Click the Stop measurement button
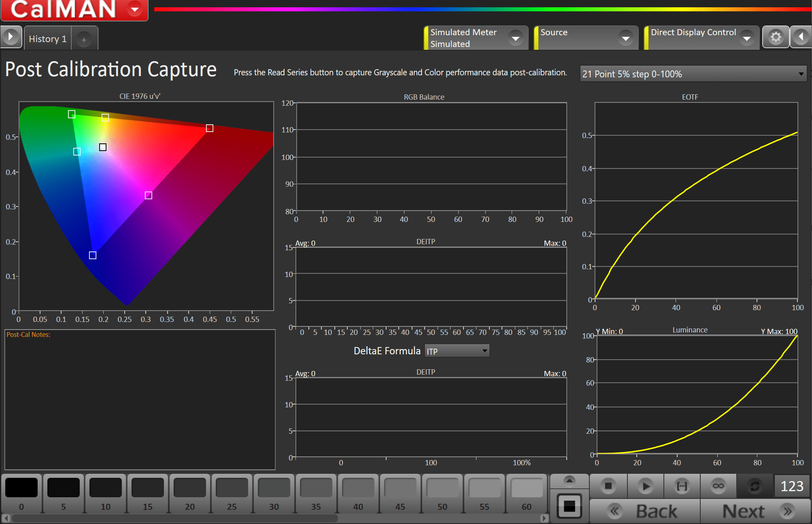The image size is (812, 524). coord(608,486)
